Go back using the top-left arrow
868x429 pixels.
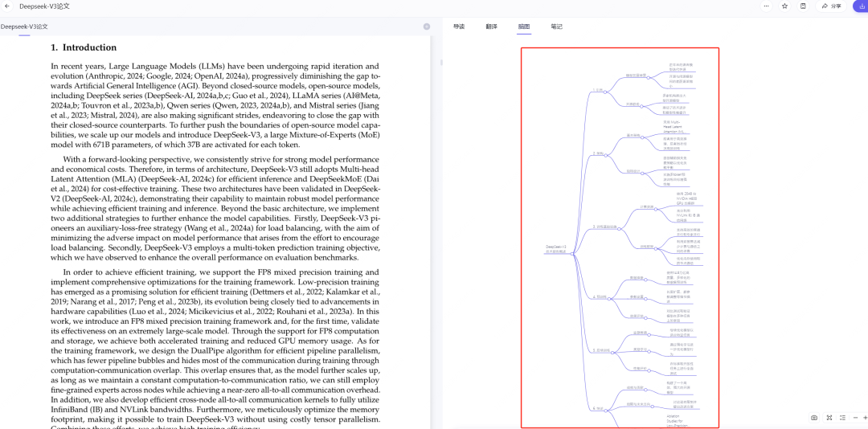7,6
